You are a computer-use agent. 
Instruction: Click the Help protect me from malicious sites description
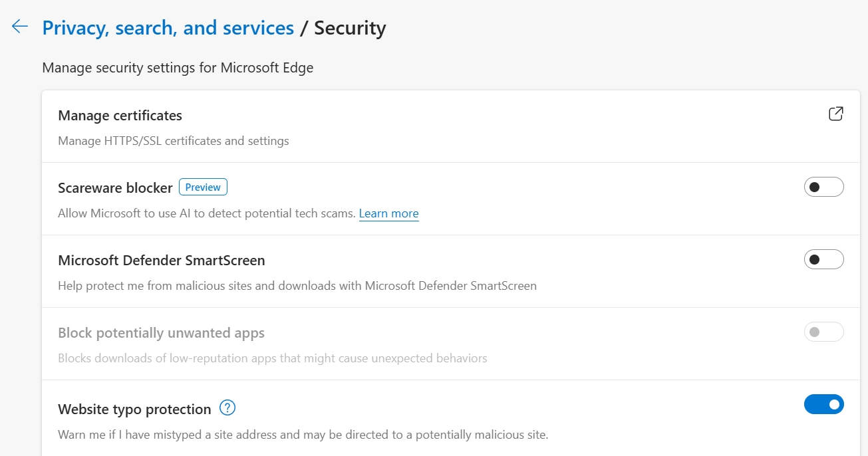[x=297, y=286]
